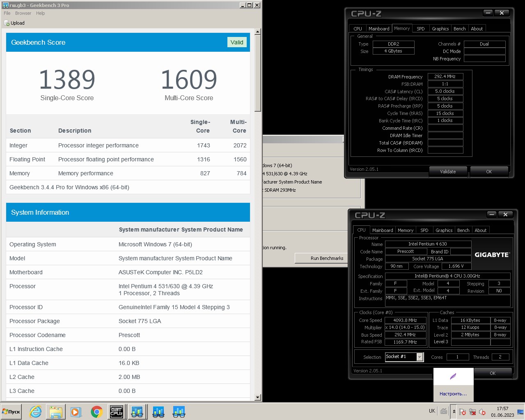Minimize the upper CPU-Z Memory window
Screen dimensions: 525x420
click(x=488, y=13)
